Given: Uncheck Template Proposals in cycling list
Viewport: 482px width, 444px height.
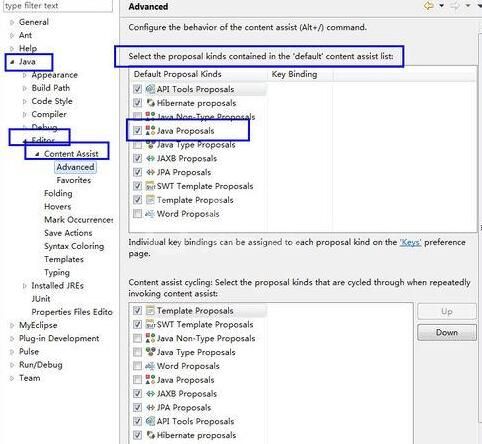Looking at the screenshot, I should tap(137, 311).
